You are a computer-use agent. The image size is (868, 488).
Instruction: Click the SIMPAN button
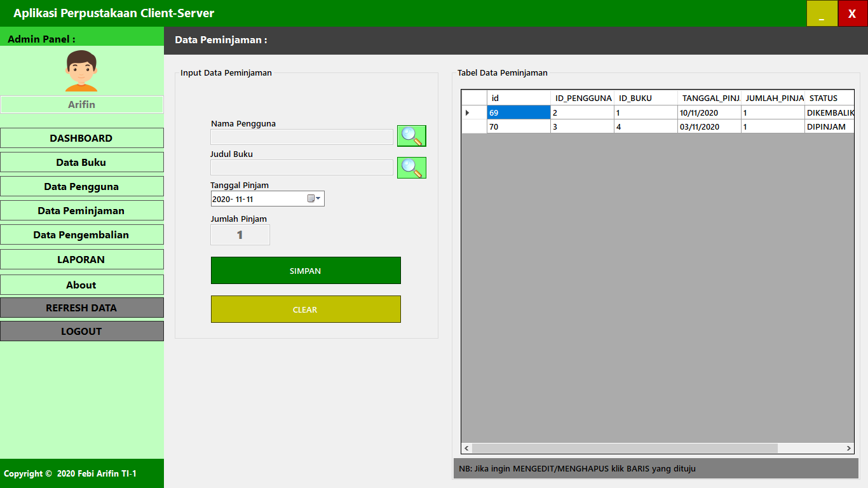(305, 270)
